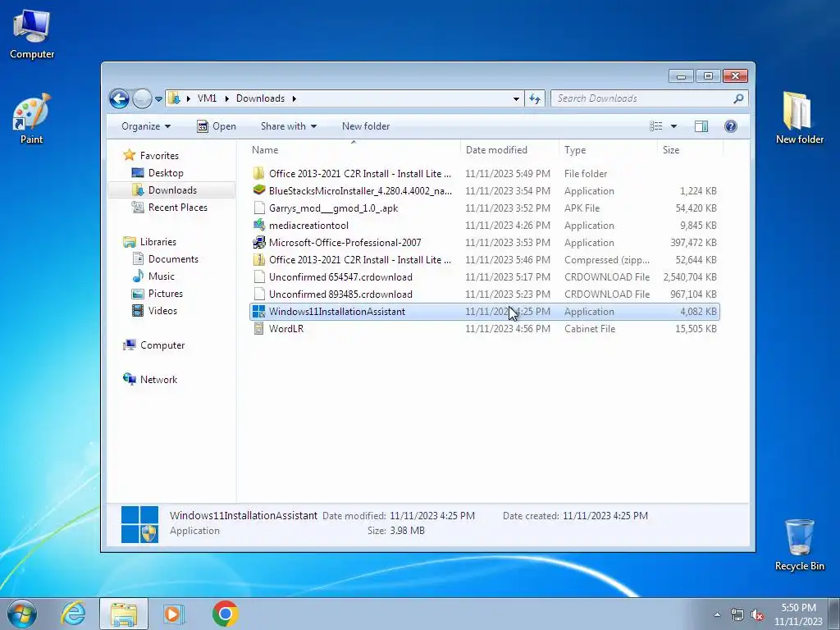Click the large Windows 11 icon in details pane
840x630 pixels.
(139, 524)
